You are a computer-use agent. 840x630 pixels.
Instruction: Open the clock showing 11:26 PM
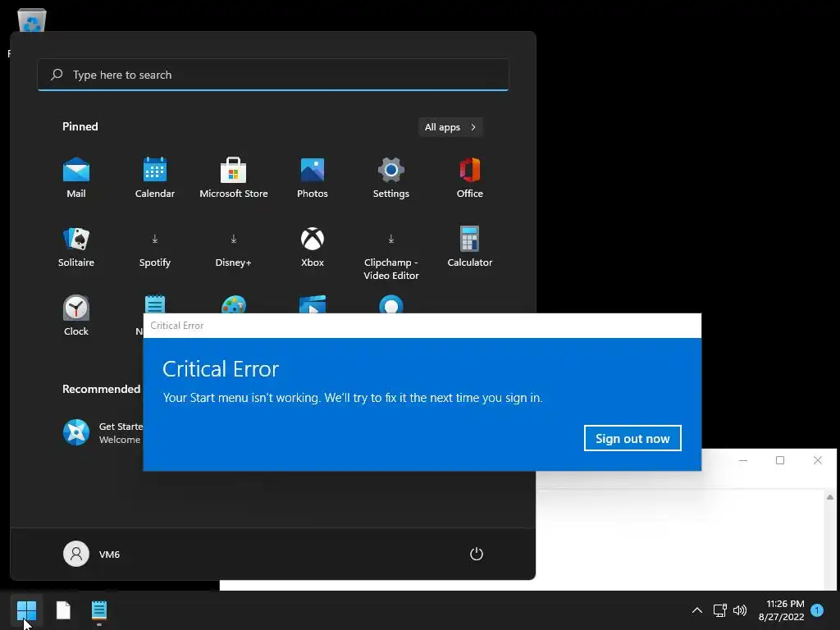782,610
